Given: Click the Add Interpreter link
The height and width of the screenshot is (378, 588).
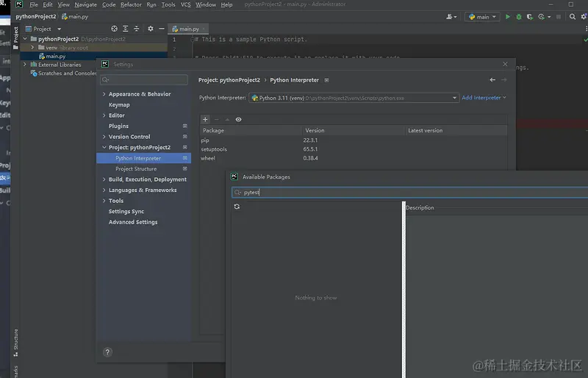Looking at the screenshot, I should coord(482,98).
